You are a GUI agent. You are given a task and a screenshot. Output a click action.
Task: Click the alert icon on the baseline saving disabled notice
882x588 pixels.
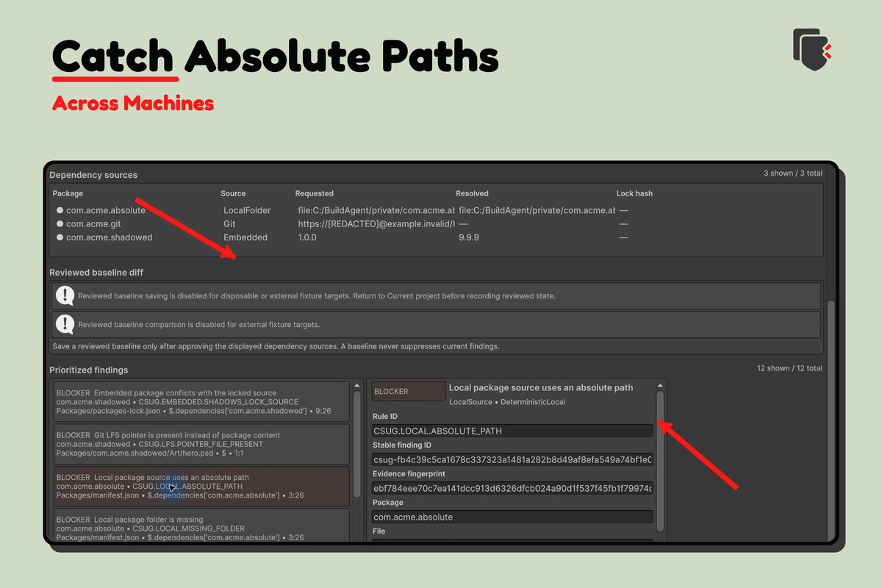click(65, 296)
